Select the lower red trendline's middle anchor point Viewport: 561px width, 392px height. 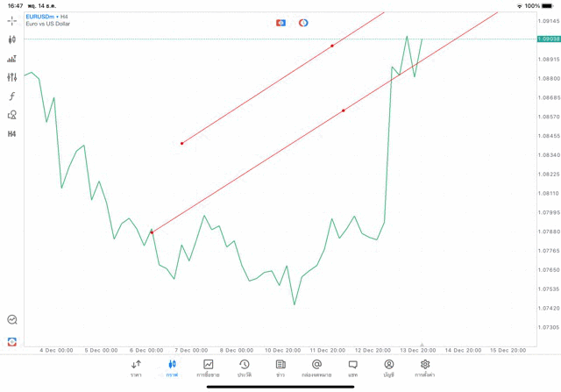pyautogui.click(x=343, y=110)
